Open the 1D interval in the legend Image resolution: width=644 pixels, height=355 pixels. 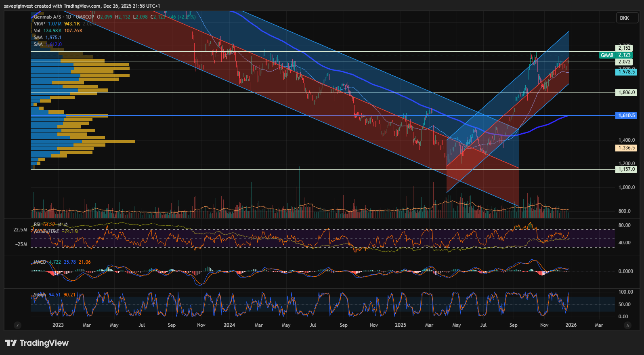[x=68, y=17]
